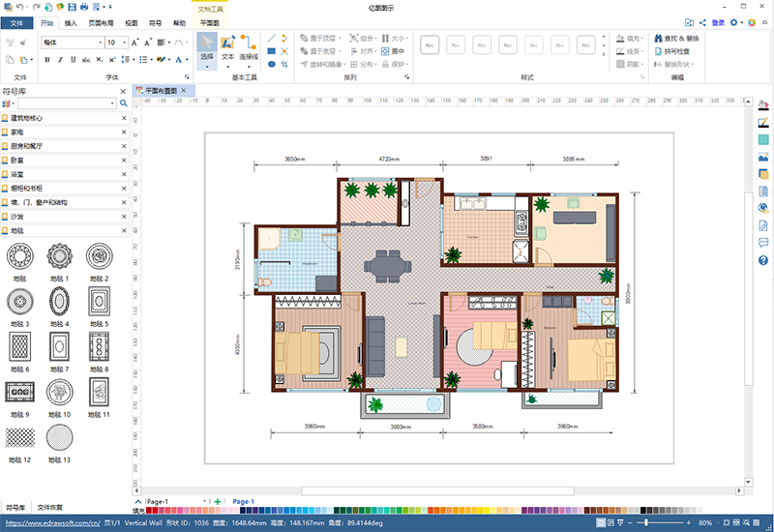Switch to the 文件恢复 file recovery panel

pyautogui.click(x=50, y=507)
